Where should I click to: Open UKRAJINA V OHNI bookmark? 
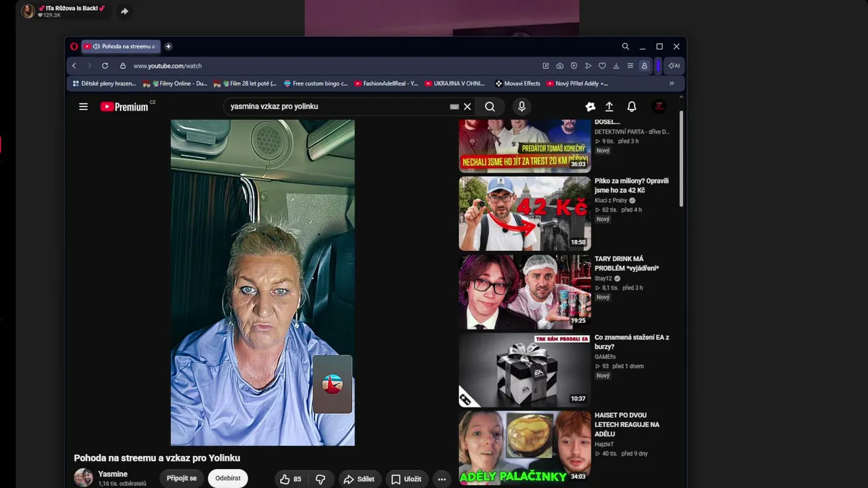coord(454,83)
